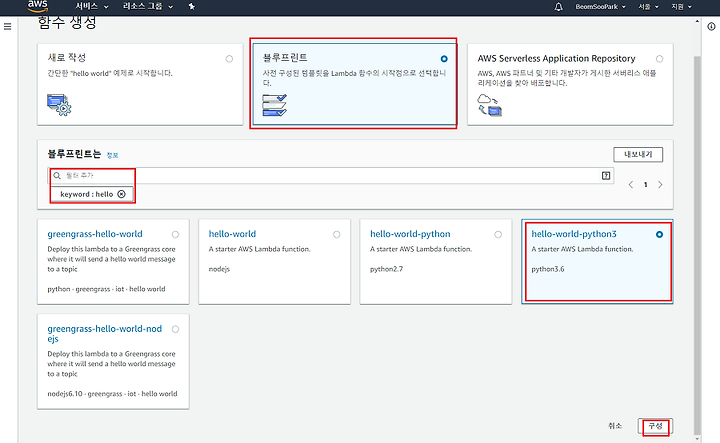Open the notifications bell
This screenshot has height=443, width=720.
coord(558,7)
